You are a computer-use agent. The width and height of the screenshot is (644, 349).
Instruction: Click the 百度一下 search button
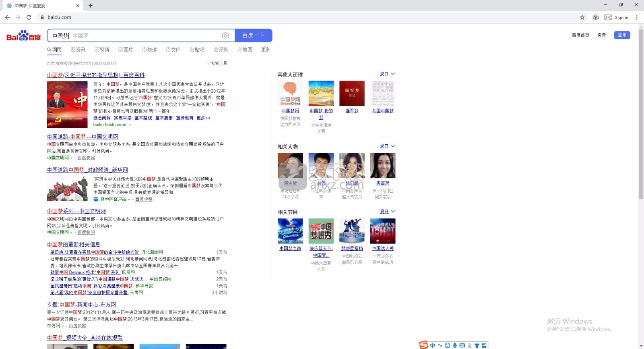point(254,35)
